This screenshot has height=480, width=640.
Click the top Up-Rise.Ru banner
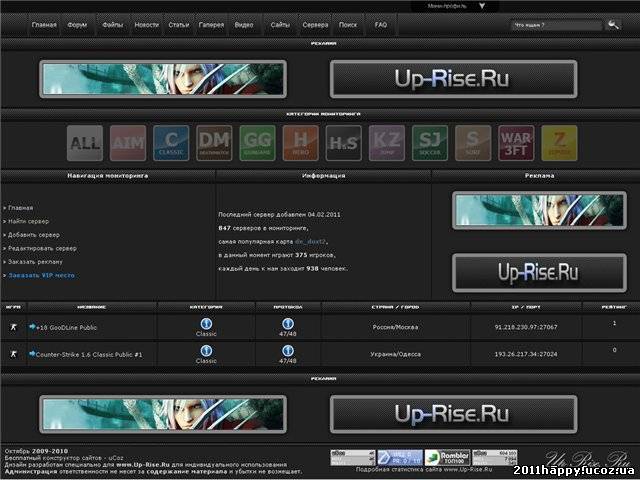click(x=453, y=78)
